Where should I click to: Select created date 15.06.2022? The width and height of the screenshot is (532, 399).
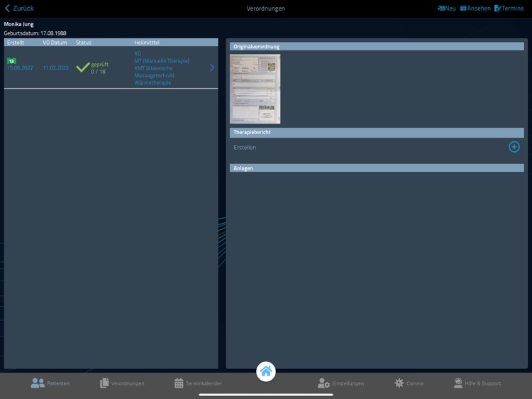pyautogui.click(x=20, y=68)
